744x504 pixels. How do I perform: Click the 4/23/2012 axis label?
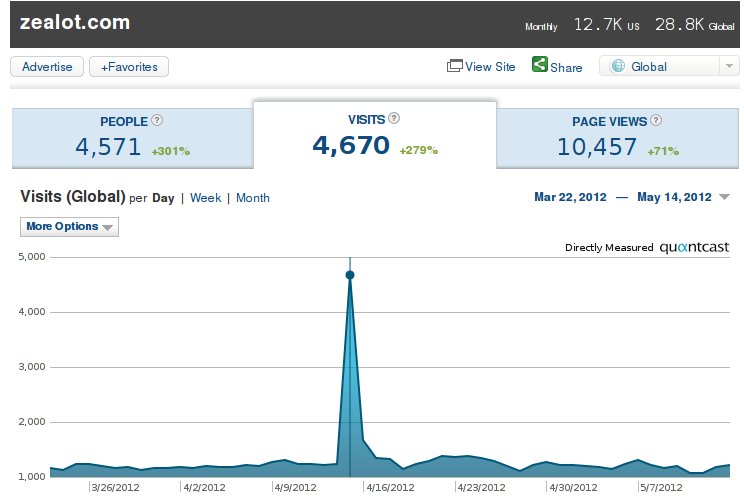pos(481,487)
